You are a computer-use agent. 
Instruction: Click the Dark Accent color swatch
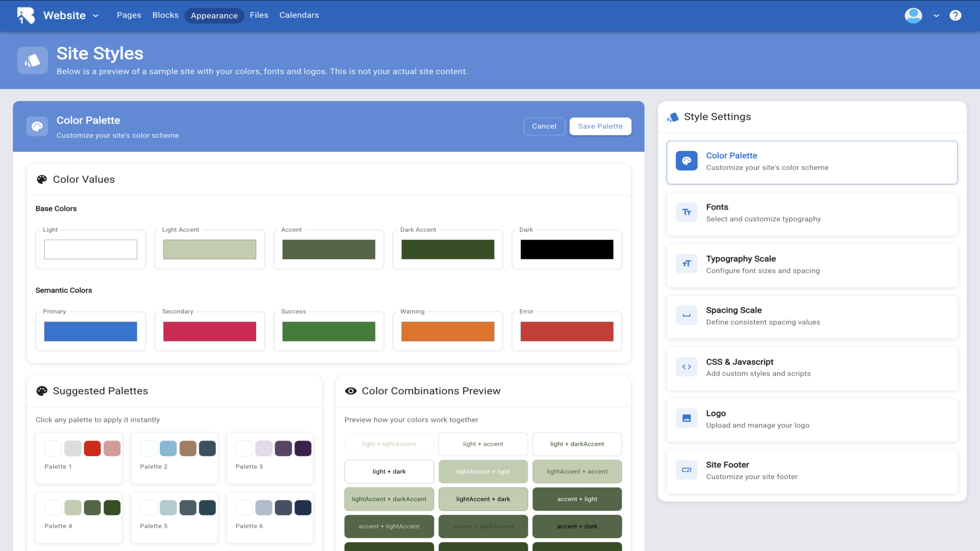point(448,249)
